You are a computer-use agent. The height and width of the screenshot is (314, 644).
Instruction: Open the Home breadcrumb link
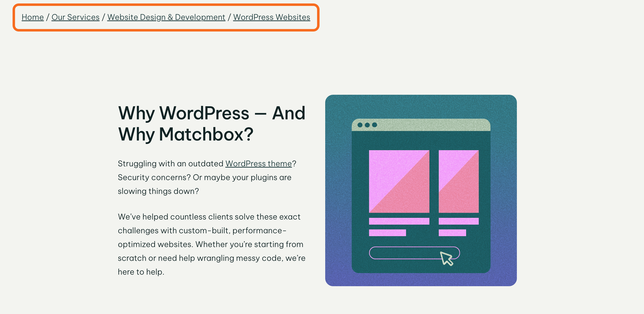tap(33, 17)
